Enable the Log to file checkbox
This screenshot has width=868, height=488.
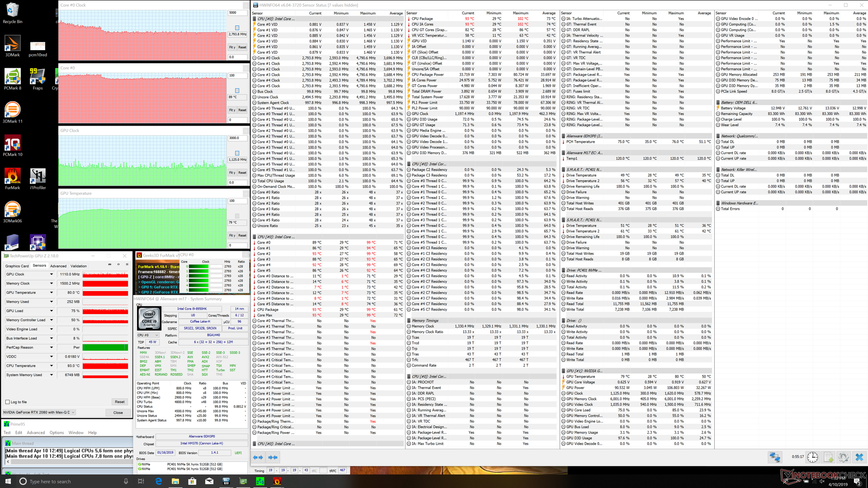click(8, 402)
